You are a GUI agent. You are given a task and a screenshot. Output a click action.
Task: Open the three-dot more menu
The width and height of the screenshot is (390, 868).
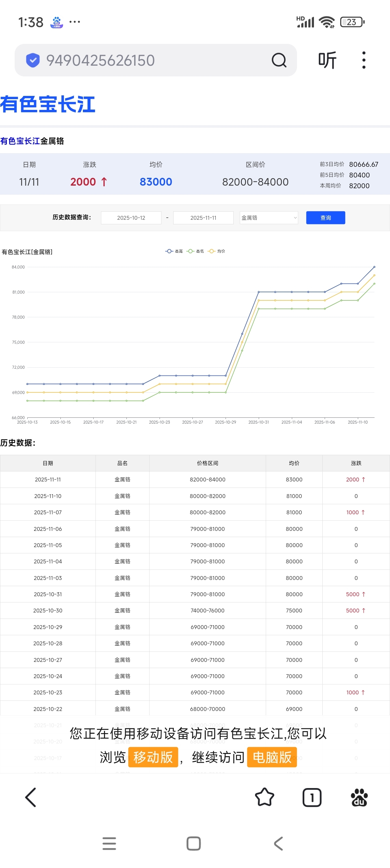coord(364,60)
